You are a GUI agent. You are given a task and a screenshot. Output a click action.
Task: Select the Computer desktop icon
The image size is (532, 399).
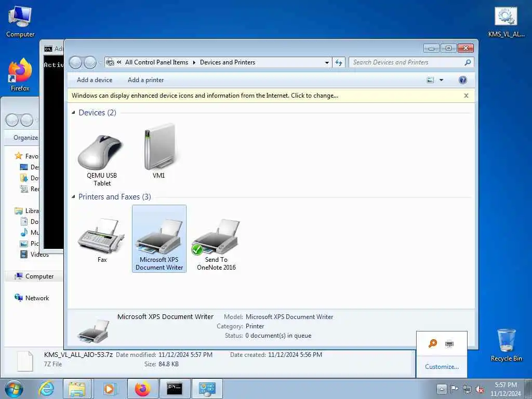[20, 21]
